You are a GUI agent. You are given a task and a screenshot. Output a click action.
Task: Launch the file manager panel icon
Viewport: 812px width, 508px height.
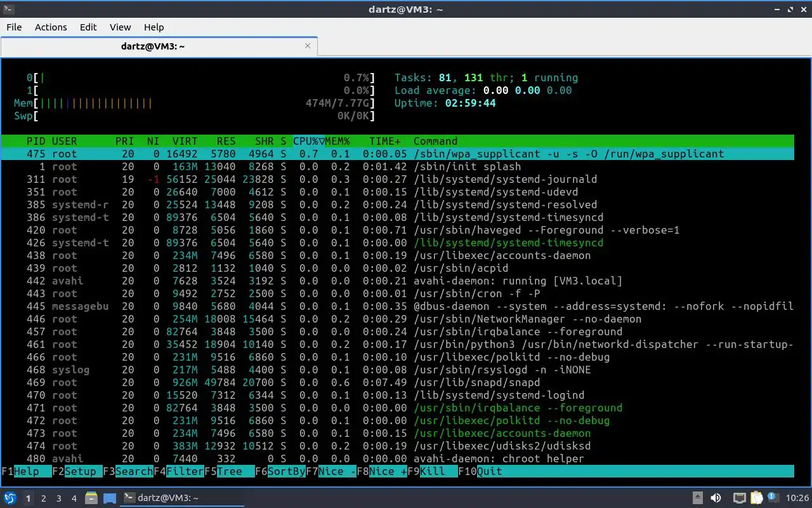pos(91,498)
